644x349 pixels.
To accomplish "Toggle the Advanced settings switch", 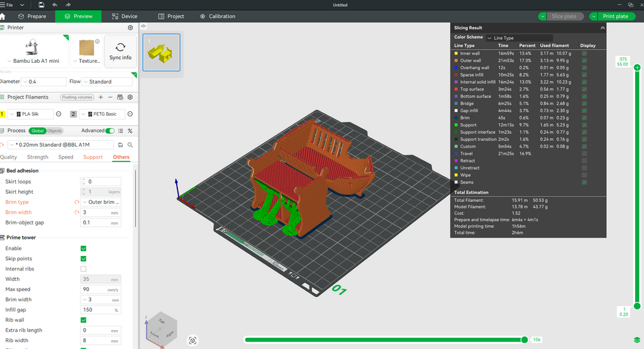I will click(111, 131).
